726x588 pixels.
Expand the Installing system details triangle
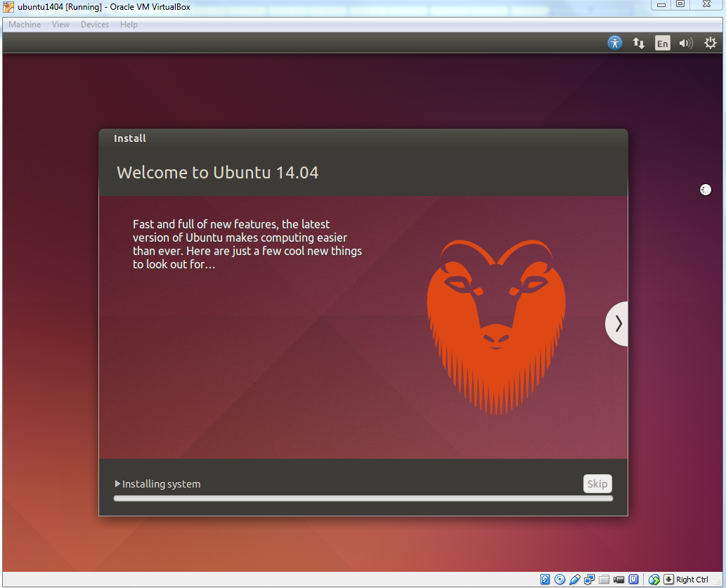pyautogui.click(x=117, y=483)
